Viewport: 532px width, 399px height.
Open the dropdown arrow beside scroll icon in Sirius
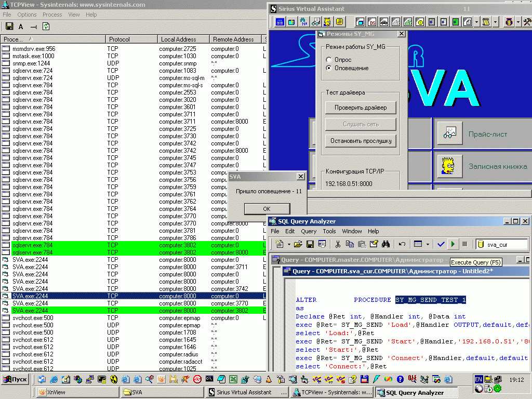point(495,22)
